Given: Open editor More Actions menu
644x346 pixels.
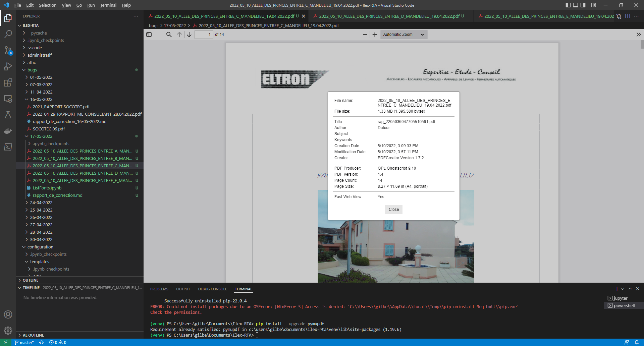Looking at the screenshot, I should (636, 16).
